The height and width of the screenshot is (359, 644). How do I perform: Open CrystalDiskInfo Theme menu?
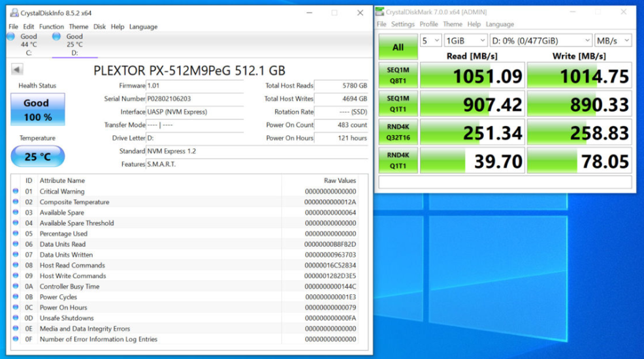tap(78, 27)
